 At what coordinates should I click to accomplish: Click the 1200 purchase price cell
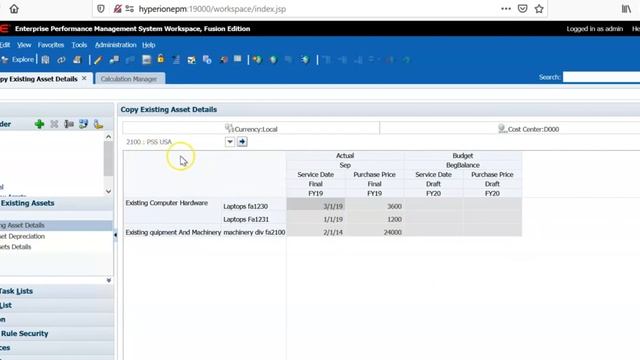375,219
